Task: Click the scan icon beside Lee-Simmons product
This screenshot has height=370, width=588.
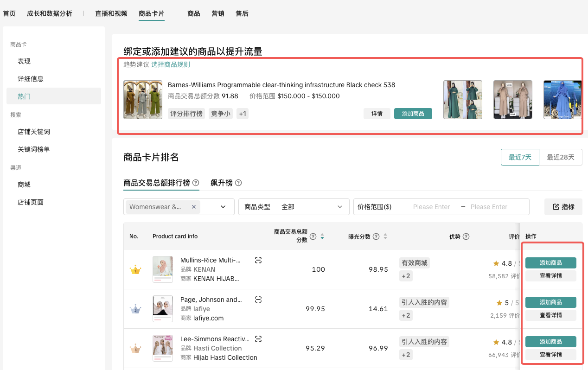Action: (258, 339)
